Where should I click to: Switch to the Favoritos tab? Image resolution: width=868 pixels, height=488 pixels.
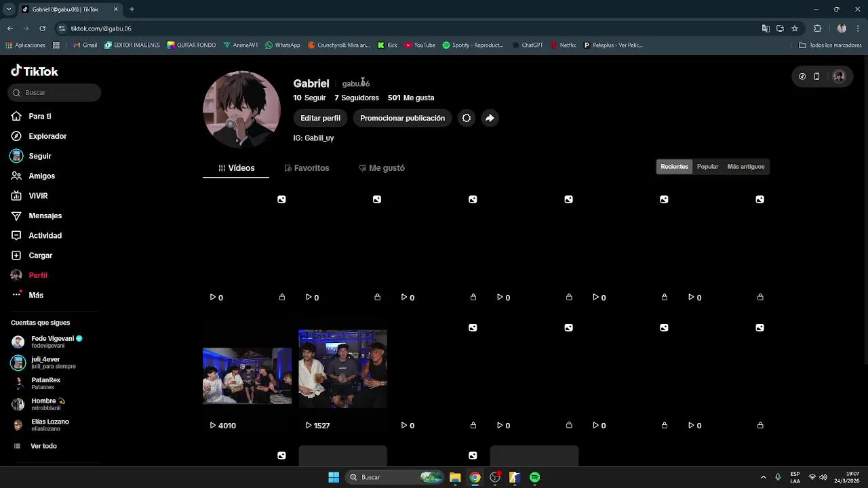click(x=307, y=168)
